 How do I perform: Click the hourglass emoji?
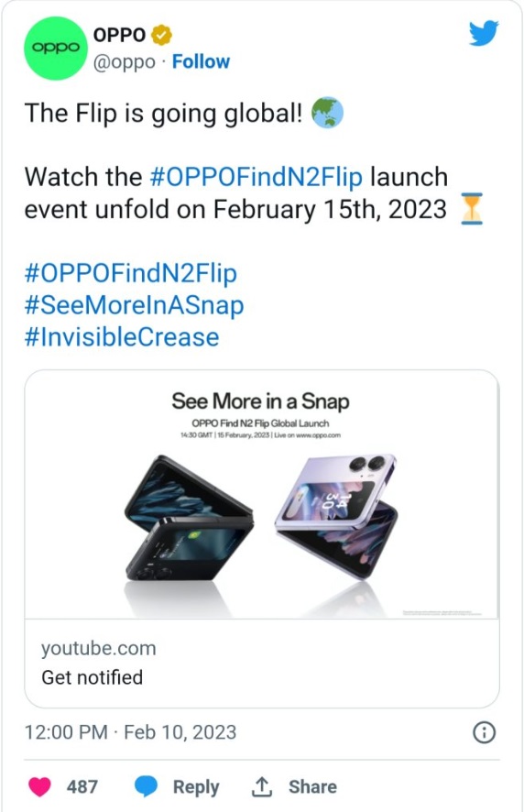pyautogui.click(x=472, y=209)
